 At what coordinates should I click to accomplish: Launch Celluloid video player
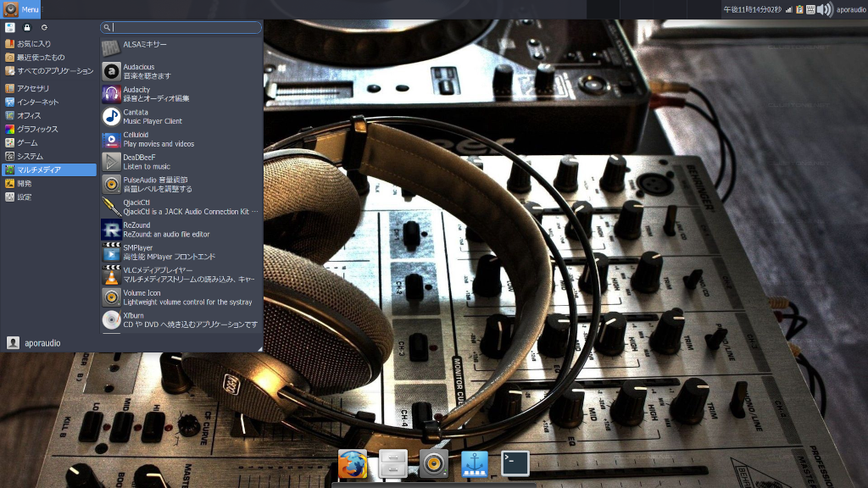pyautogui.click(x=181, y=140)
